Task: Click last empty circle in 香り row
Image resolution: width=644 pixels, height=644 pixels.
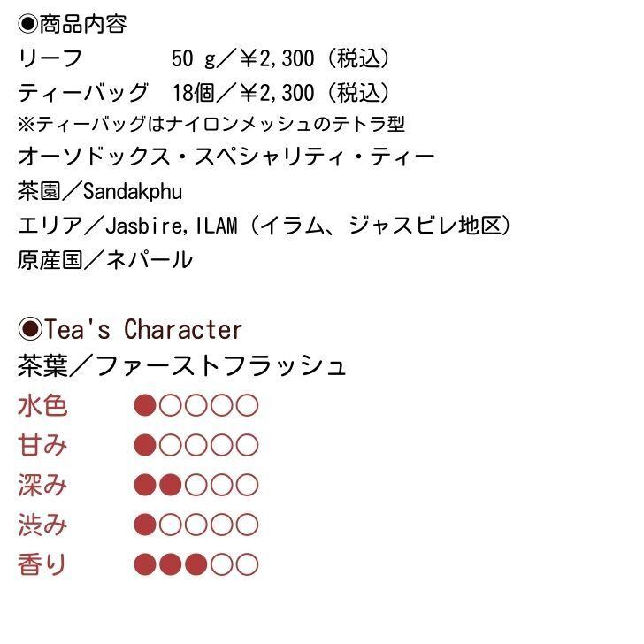Action: click(248, 563)
